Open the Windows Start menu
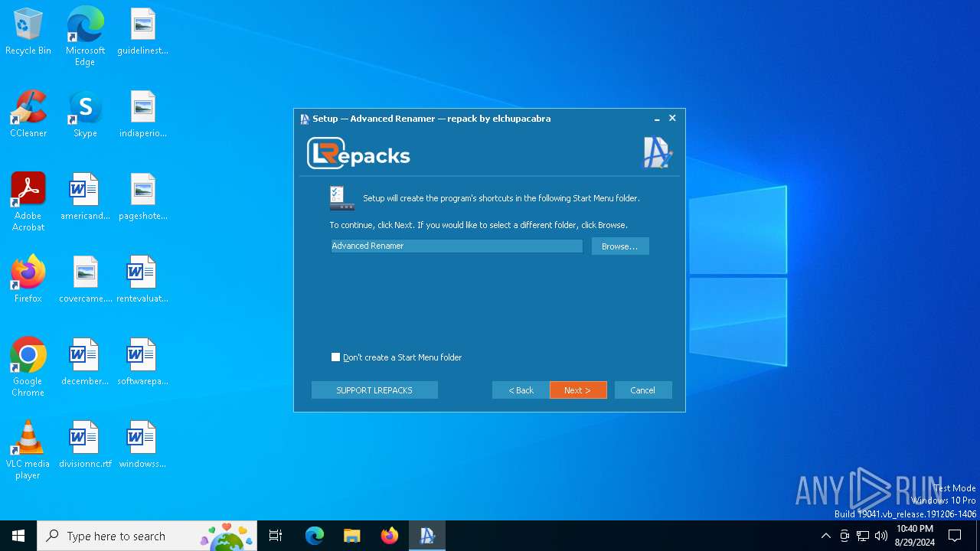Screen dimensions: 980x551 pos(18,536)
